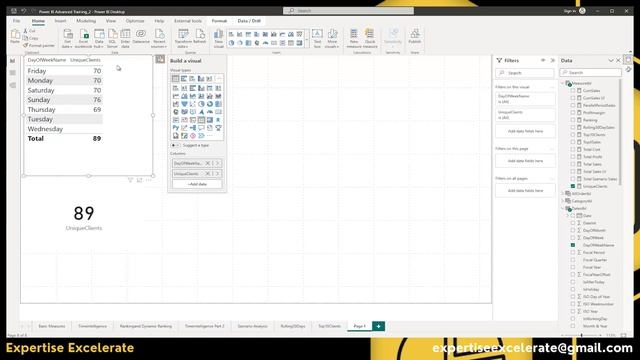The width and height of the screenshot is (640, 360).
Task: Expand the Date hierarchy in the Calendar table
Action: tap(568, 216)
